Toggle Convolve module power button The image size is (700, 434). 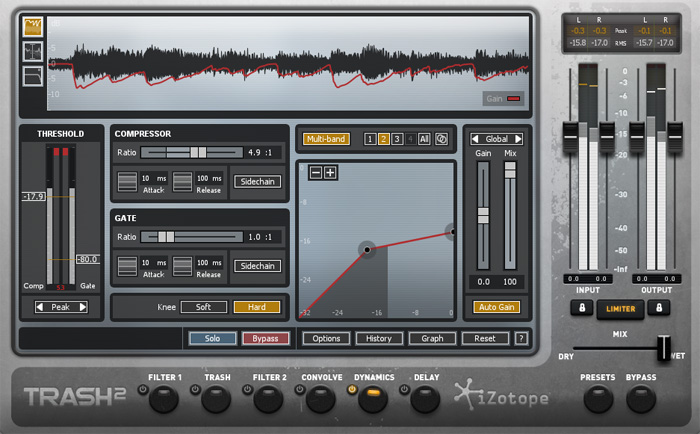[x=300, y=389]
